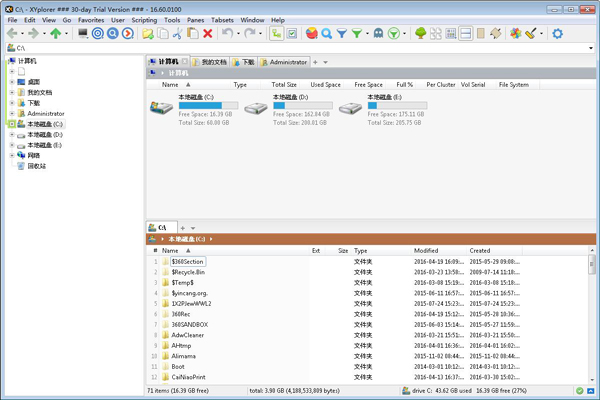This screenshot has height=400, width=600.
Task: Redo the last undone action
Action: [249, 34]
